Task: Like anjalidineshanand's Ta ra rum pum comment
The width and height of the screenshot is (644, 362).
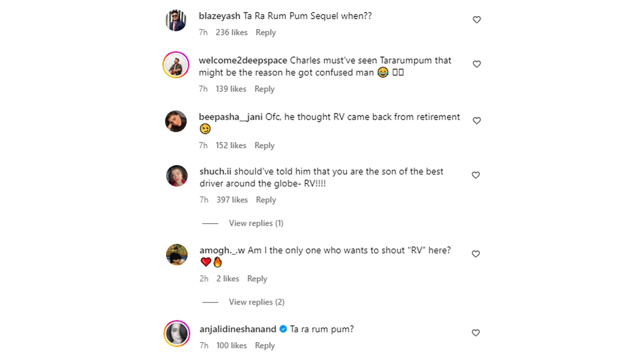Action: point(476,333)
